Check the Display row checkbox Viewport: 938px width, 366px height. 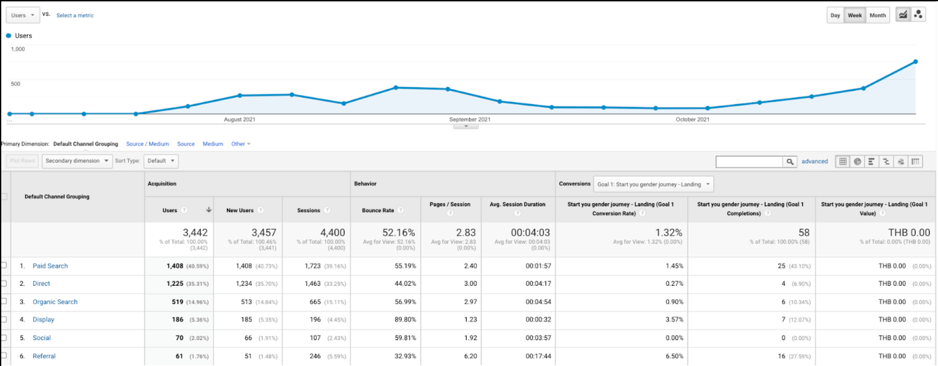(x=5, y=320)
